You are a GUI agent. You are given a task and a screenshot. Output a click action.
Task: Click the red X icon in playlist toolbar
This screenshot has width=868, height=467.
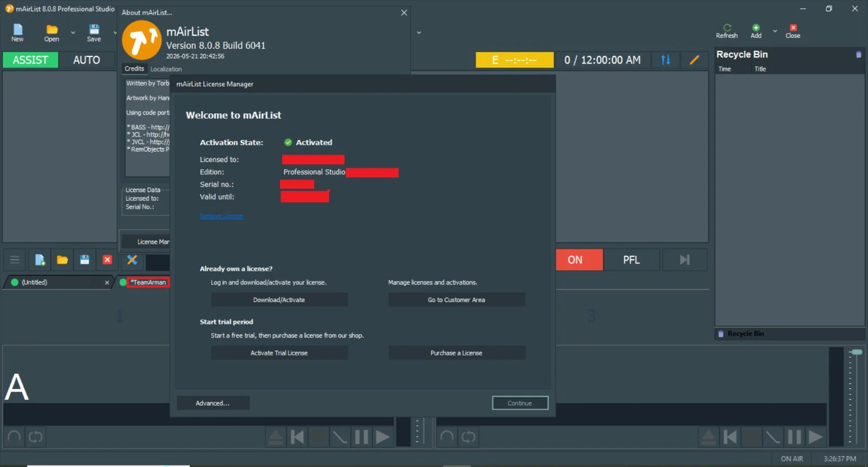tap(107, 260)
